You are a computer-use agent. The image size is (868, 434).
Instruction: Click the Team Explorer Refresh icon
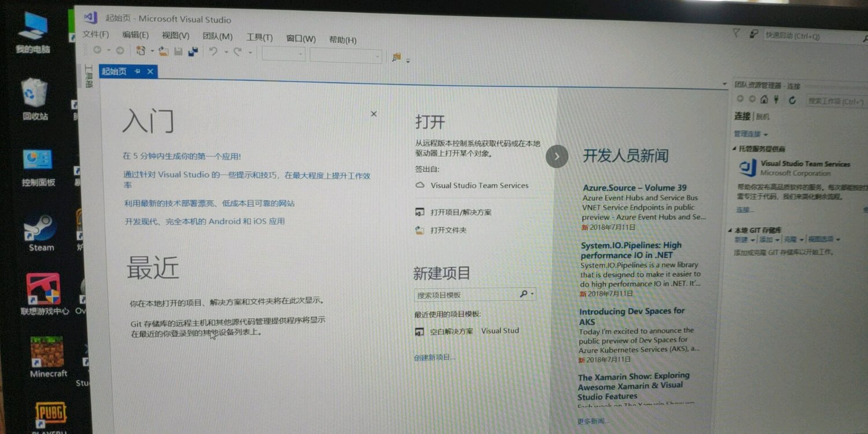pos(792,100)
